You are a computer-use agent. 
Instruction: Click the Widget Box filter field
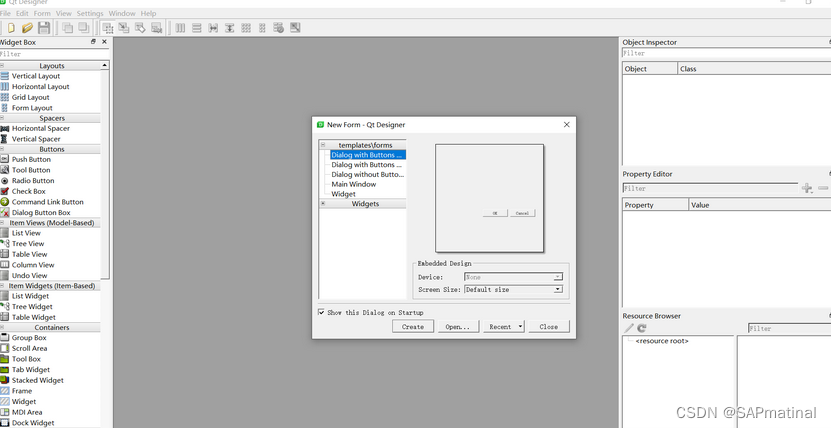[54, 54]
